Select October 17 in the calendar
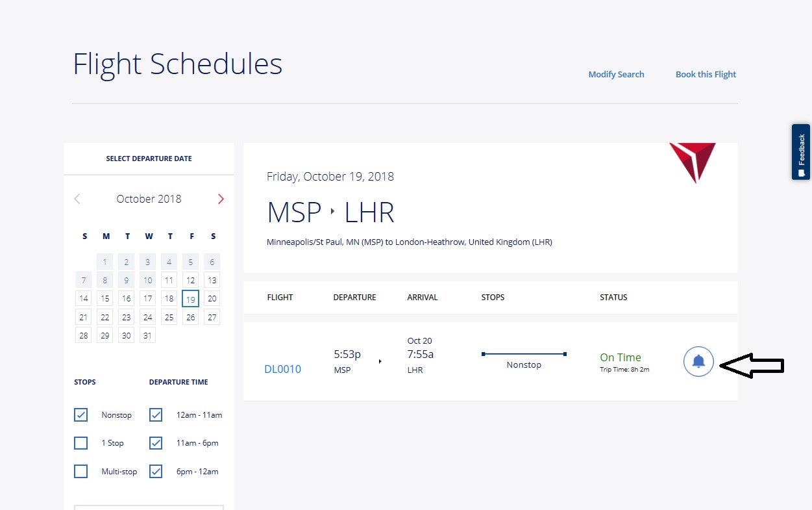The width and height of the screenshot is (812, 510). (x=147, y=298)
